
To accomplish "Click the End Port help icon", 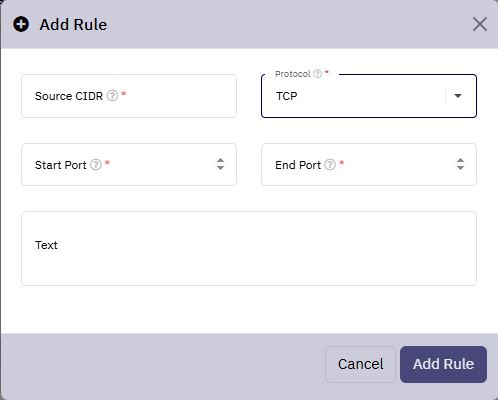I will [330, 164].
